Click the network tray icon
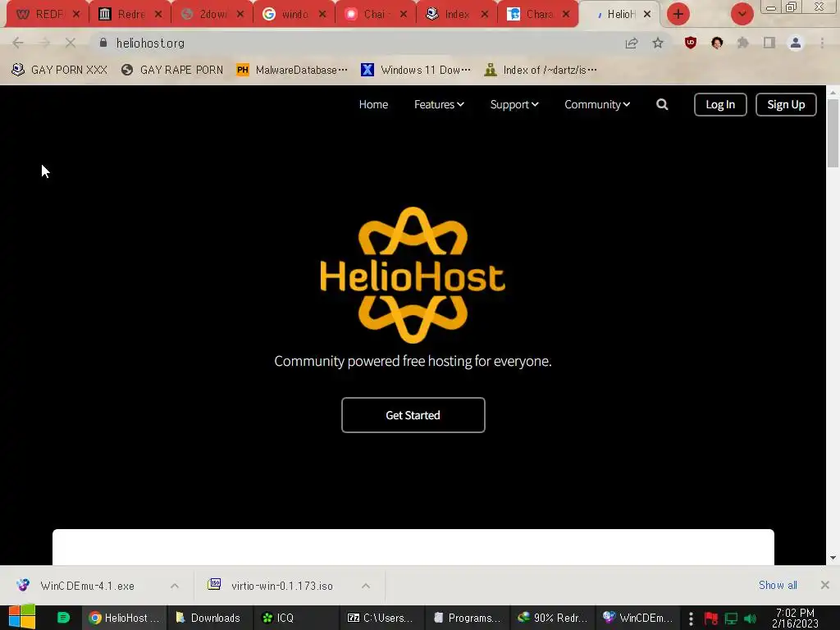The image size is (840, 630). coord(731,619)
